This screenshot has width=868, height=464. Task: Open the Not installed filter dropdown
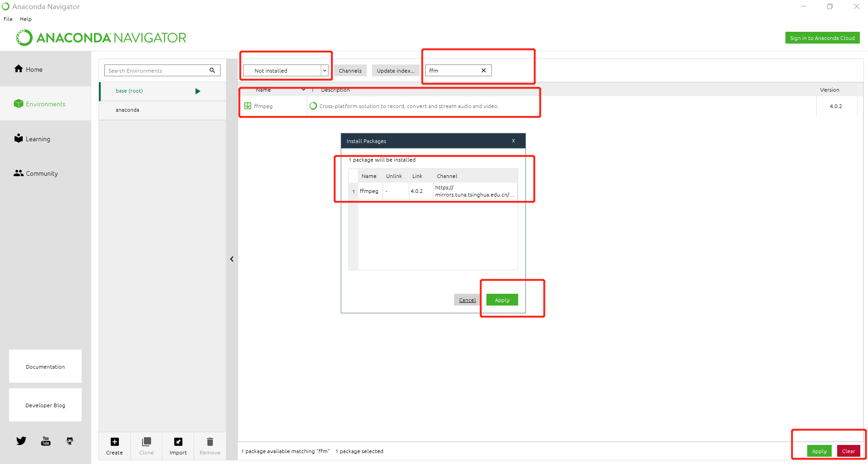coord(285,70)
